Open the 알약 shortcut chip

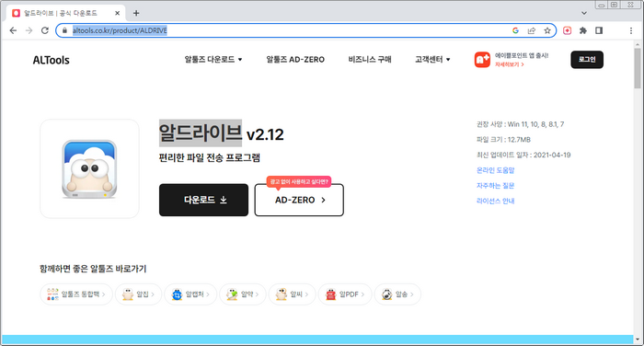(x=243, y=294)
